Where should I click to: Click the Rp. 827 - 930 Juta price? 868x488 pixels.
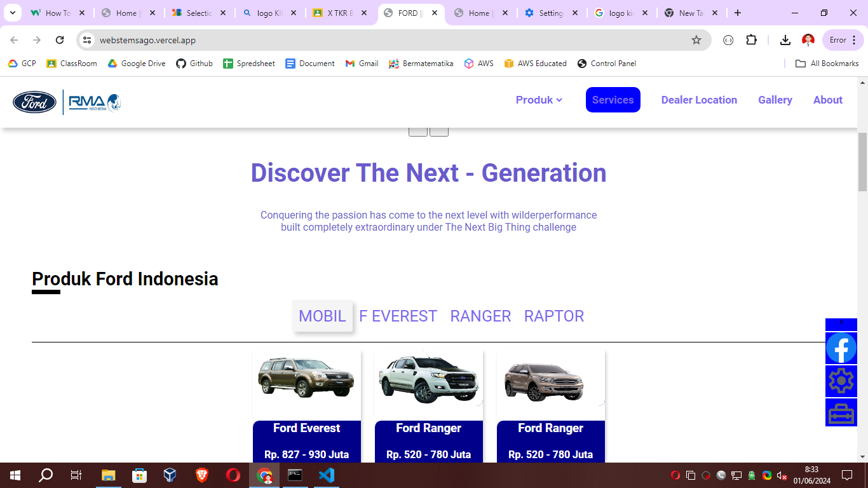(307, 454)
